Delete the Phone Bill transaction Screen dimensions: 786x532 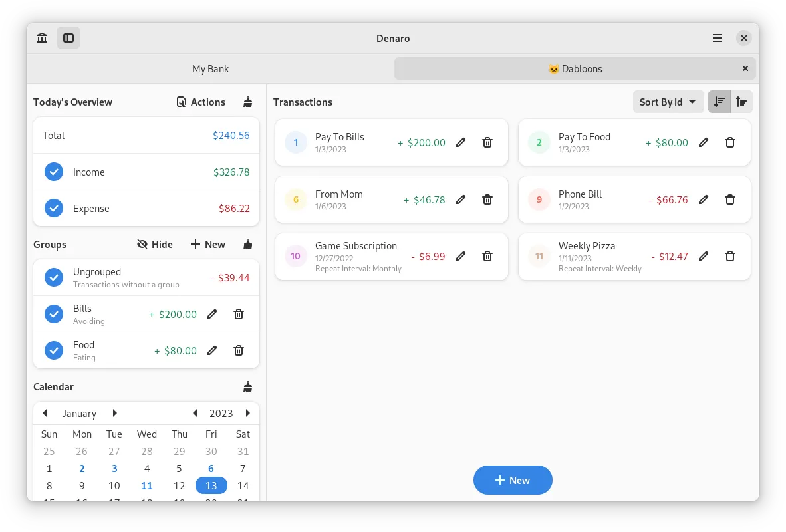click(x=729, y=199)
